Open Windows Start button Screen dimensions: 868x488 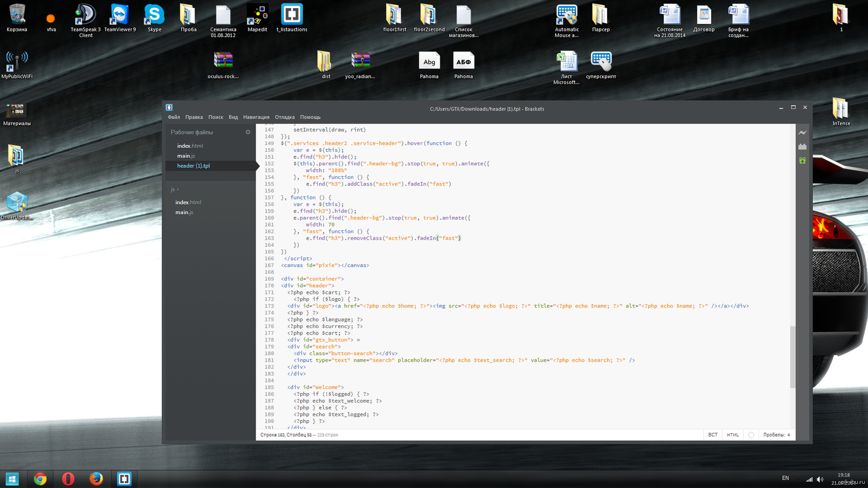point(12,479)
